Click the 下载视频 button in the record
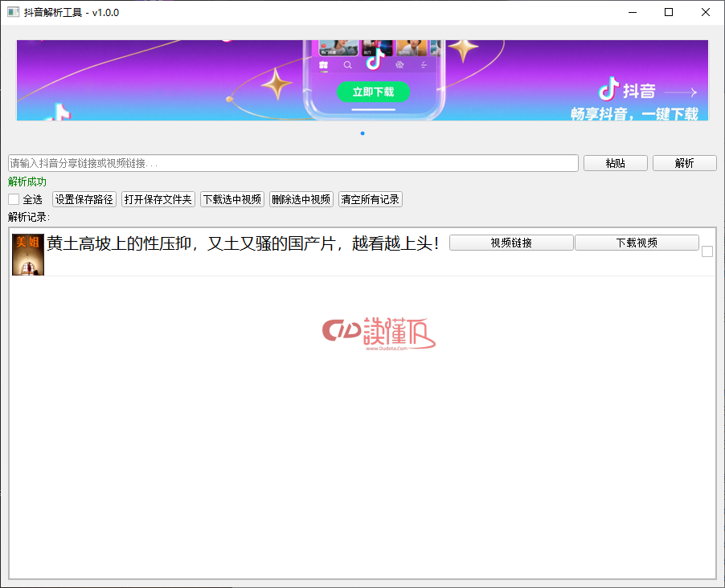The image size is (725, 588). tap(637, 243)
